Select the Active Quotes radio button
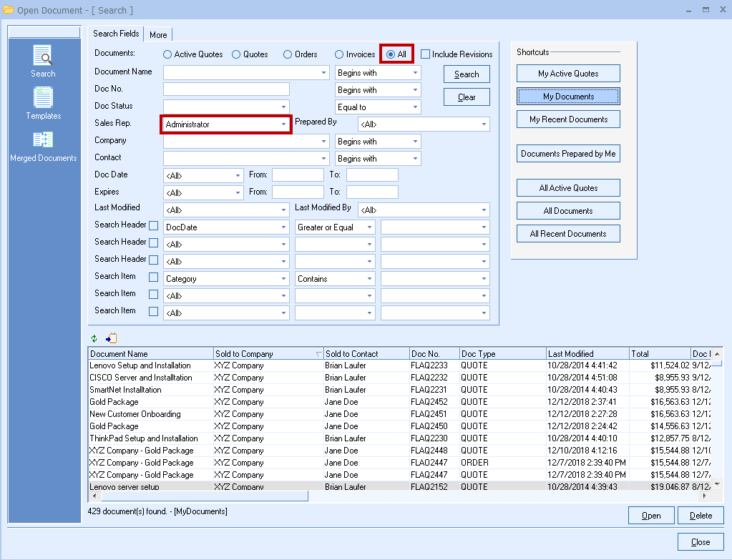Image resolution: width=732 pixels, height=560 pixels. click(167, 54)
